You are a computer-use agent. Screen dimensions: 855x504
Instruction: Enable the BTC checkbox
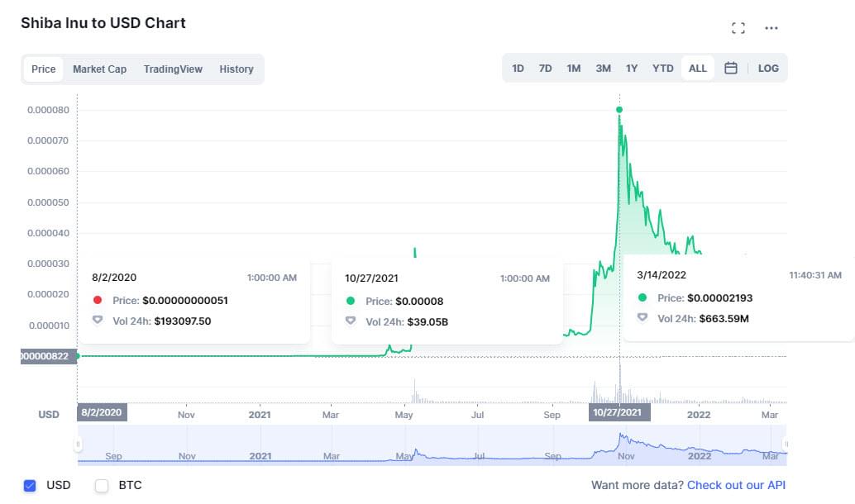click(x=102, y=486)
